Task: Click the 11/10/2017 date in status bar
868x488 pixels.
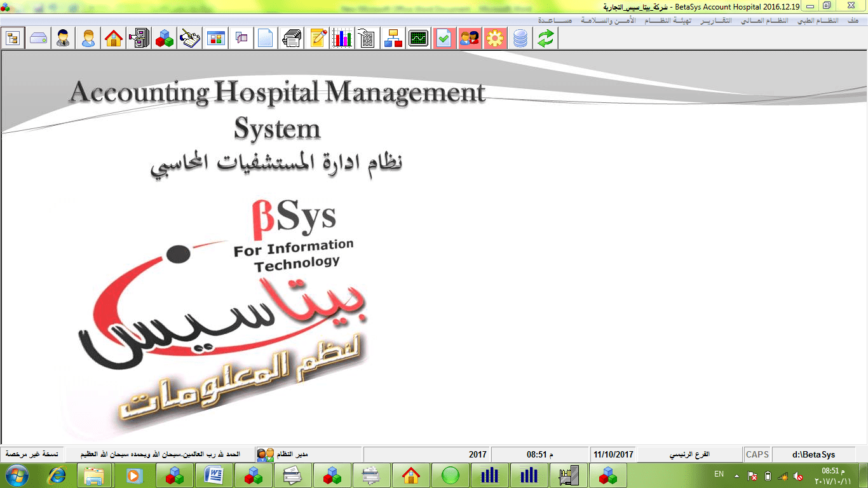Action: point(613,454)
